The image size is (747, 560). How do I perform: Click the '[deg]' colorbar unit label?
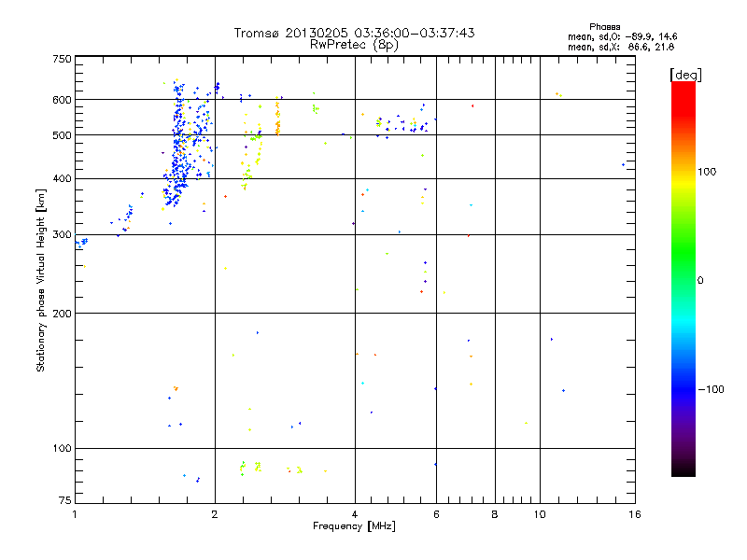(x=685, y=75)
